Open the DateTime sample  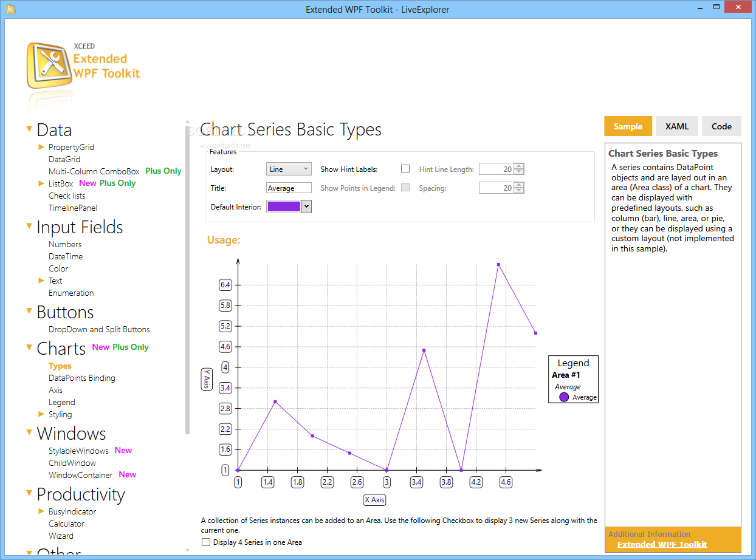[66, 256]
